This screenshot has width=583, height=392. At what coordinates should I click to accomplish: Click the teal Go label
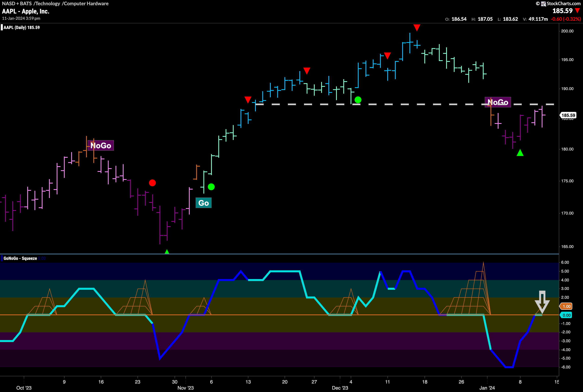[x=203, y=203]
